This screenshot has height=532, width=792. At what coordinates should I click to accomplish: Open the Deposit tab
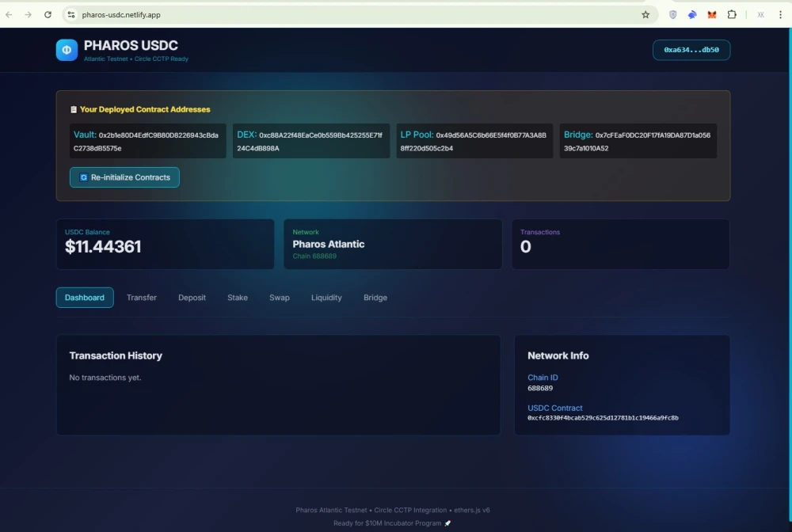(x=192, y=298)
